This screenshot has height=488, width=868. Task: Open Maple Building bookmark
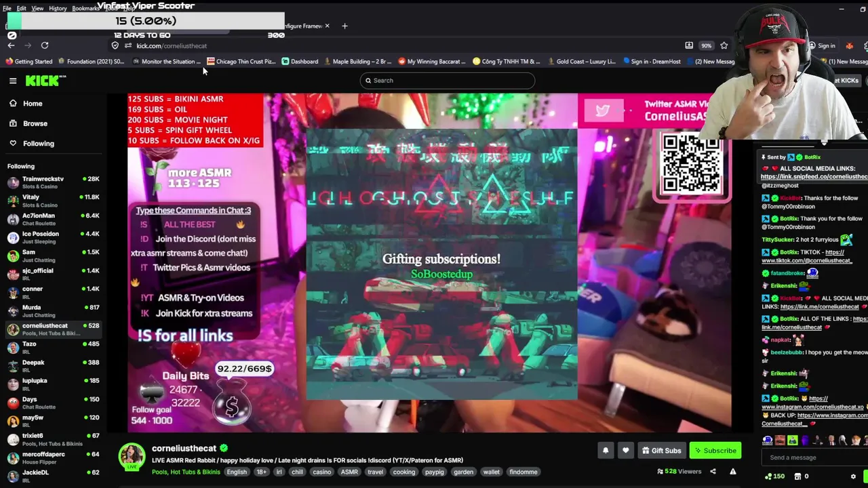(x=357, y=62)
